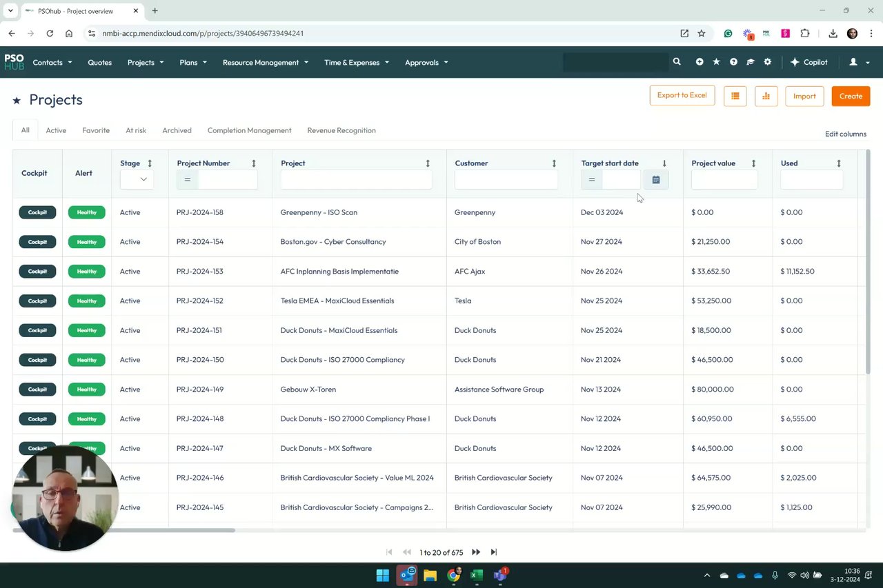Click the vertical scrollbar of the projects table
Image resolution: width=883 pixels, height=588 pixels.
click(868, 262)
